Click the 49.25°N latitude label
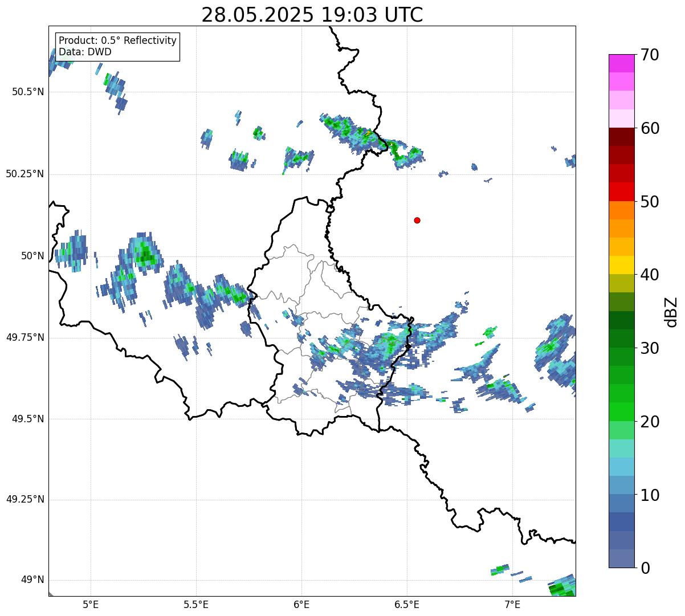This screenshot has height=616, width=685. pyautogui.click(x=25, y=499)
